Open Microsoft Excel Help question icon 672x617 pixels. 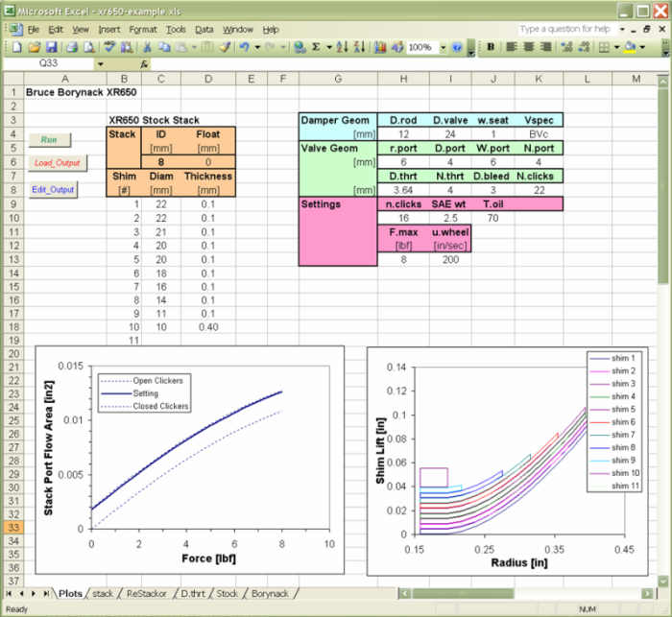click(457, 47)
